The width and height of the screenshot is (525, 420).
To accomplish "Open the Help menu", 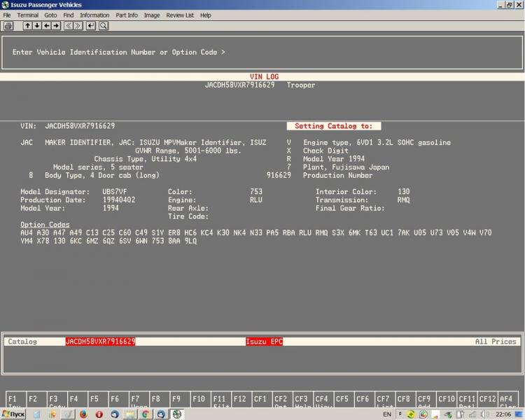I will 206,15.
